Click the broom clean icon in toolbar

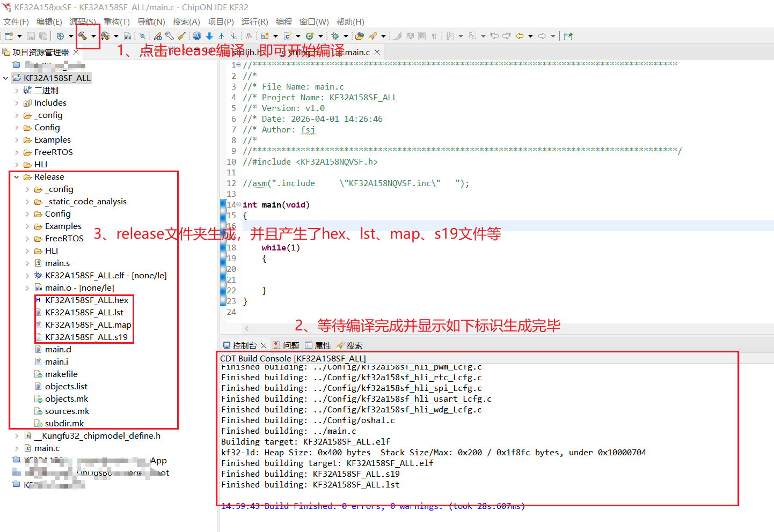coord(182,36)
